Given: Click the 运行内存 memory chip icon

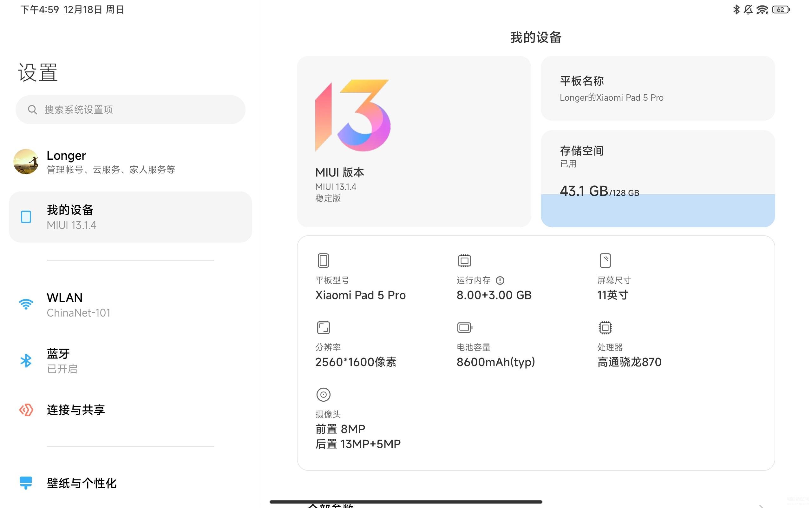Looking at the screenshot, I should click(464, 260).
